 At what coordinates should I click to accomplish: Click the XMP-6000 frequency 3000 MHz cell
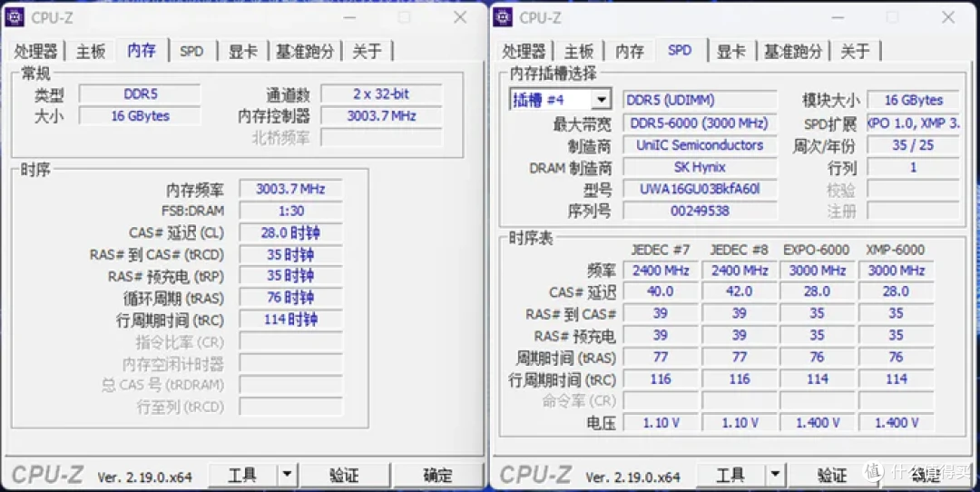(896, 271)
